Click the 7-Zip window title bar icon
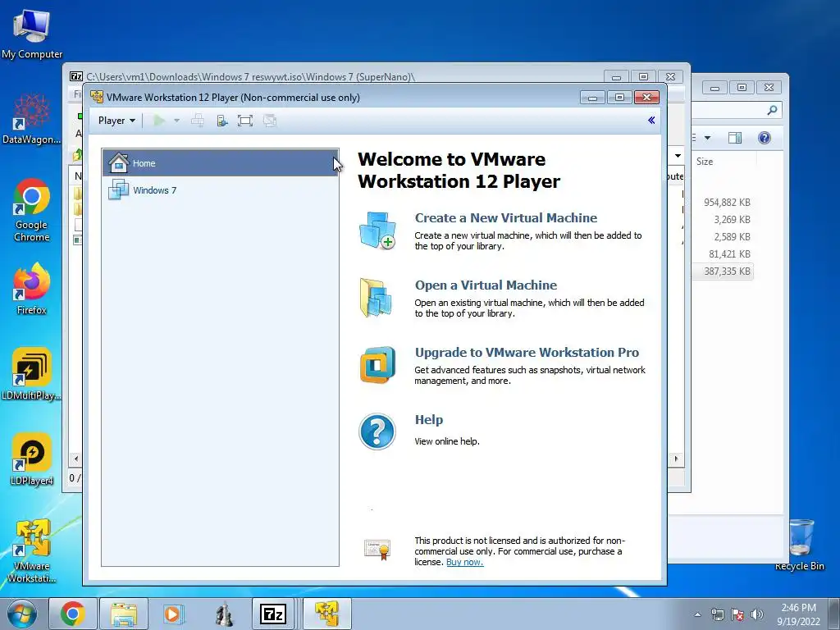 click(76, 76)
